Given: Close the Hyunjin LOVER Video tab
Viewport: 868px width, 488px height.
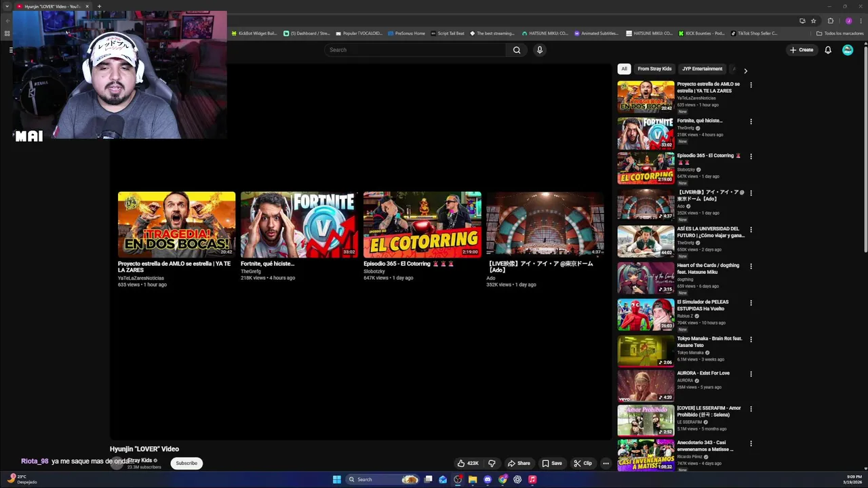Looking at the screenshot, I should point(87,6).
